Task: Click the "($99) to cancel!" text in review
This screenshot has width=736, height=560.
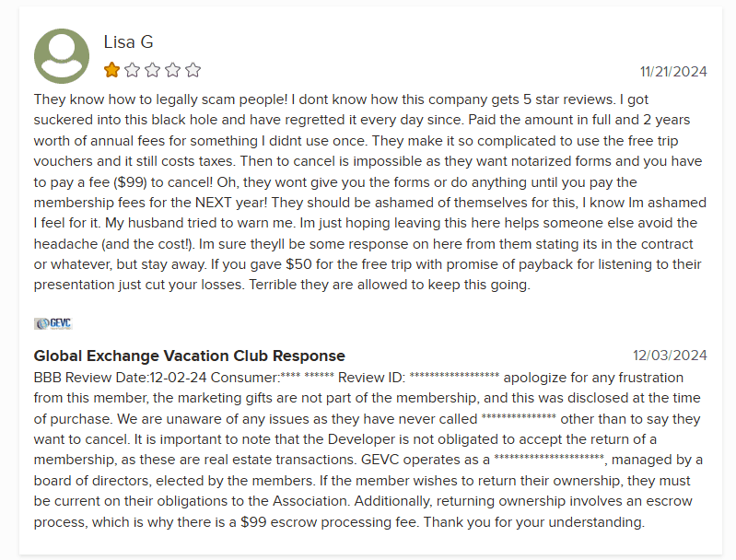Action: point(169,181)
